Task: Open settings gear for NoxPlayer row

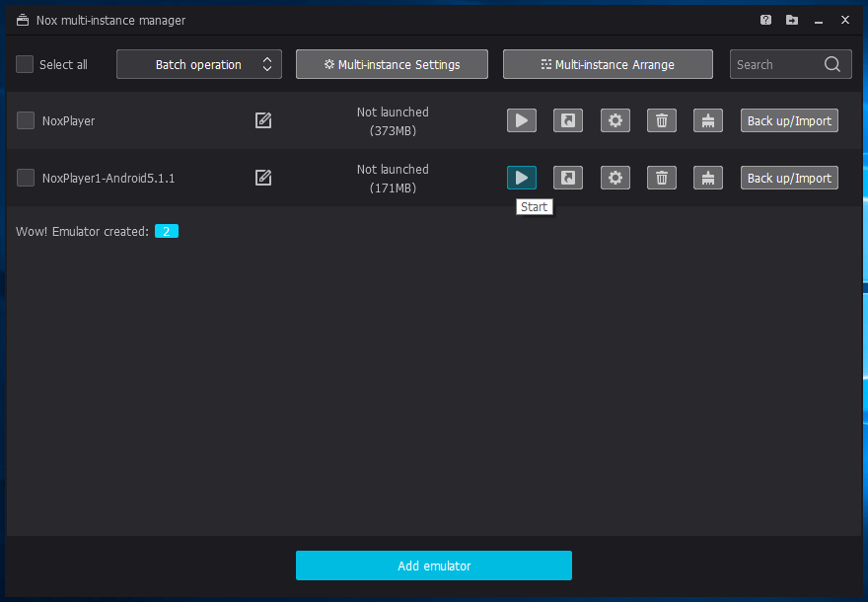Action: coord(615,120)
